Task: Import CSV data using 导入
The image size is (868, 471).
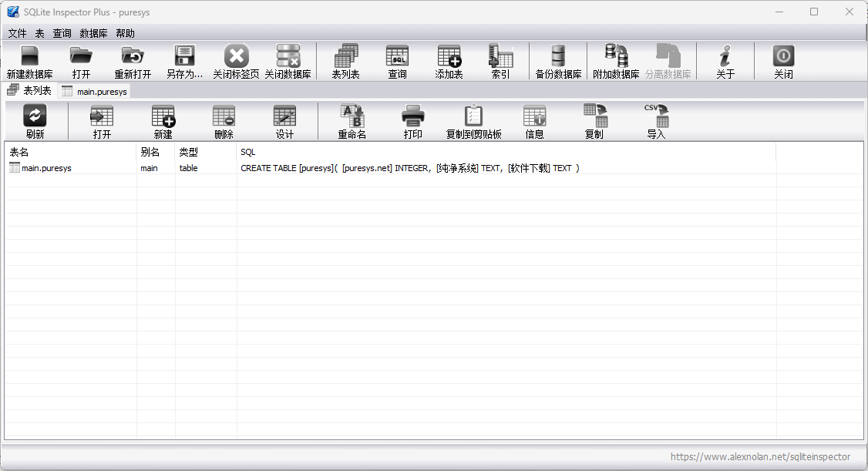Action: 656,120
